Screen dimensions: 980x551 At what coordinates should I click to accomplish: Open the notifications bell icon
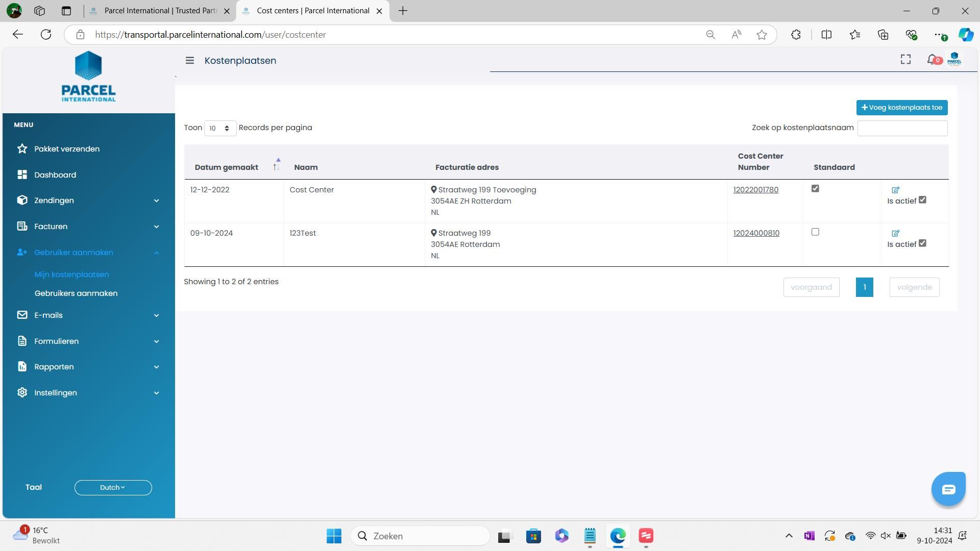pyautogui.click(x=932, y=60)
